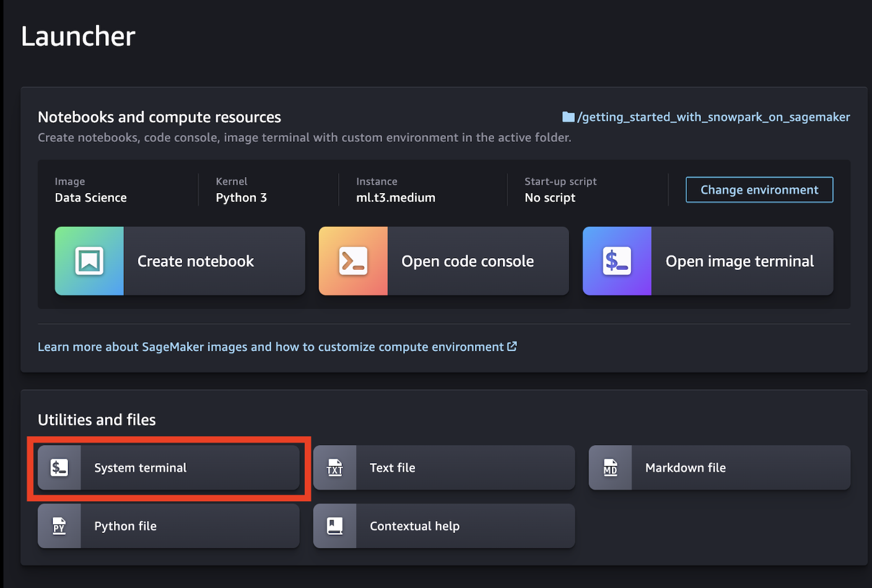This screenshot has width=872, height=588.
Task: Click the ml.t3.medium instance value
Action: [x=396, y=198]
